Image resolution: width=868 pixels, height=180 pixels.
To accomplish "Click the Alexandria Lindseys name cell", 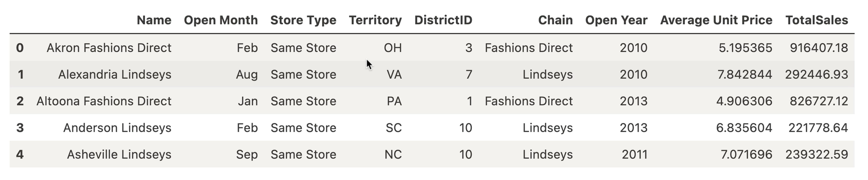I will 115,74.
